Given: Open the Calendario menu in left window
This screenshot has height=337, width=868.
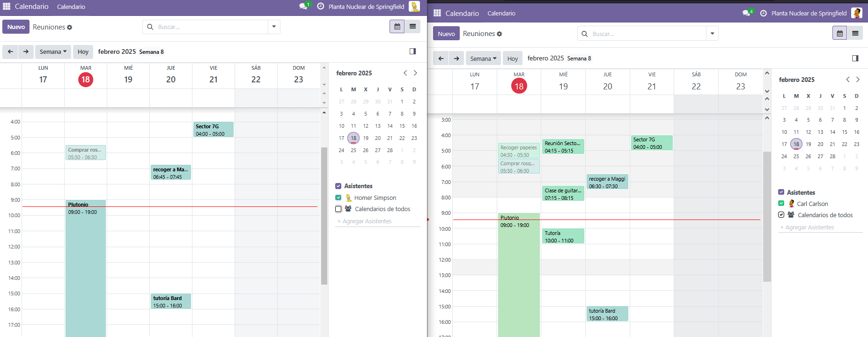Looking at the screenshot, I should pos(71,7).
